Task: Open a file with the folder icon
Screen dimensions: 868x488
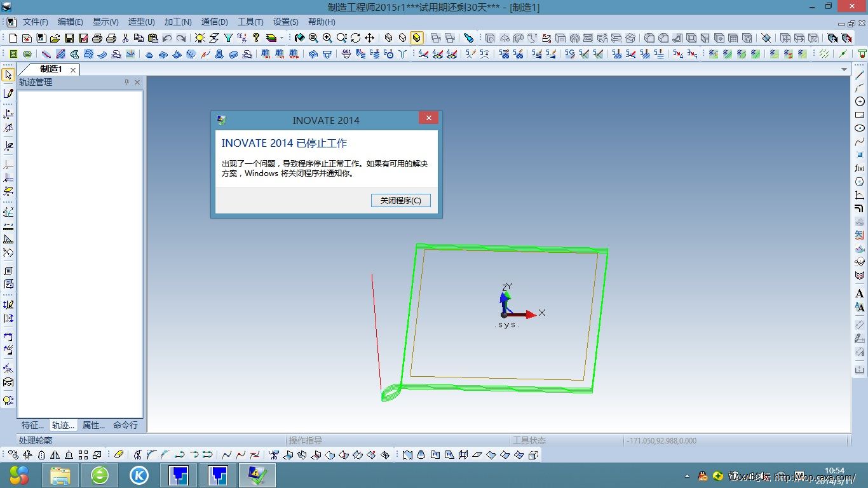Action: click(x=55, y=38)
